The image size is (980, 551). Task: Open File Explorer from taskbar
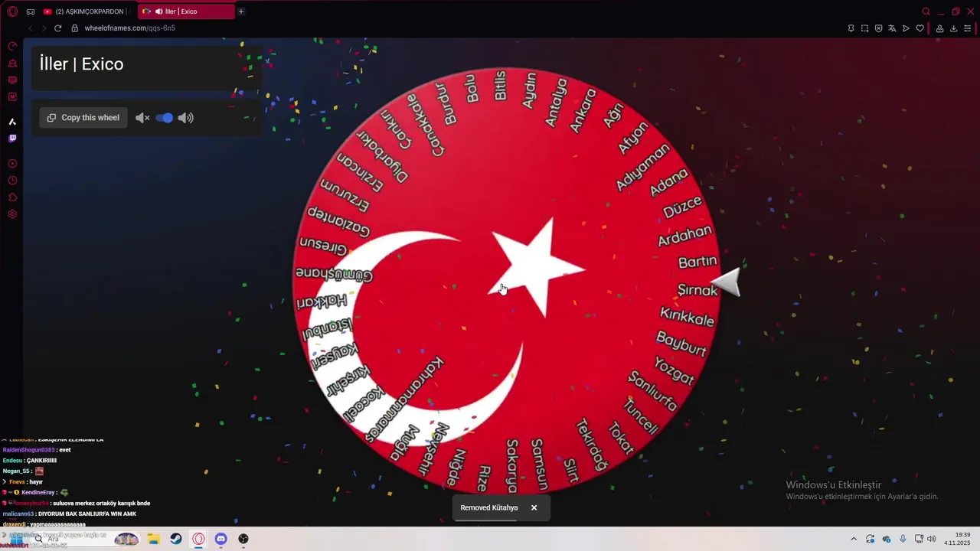point(153,539)
